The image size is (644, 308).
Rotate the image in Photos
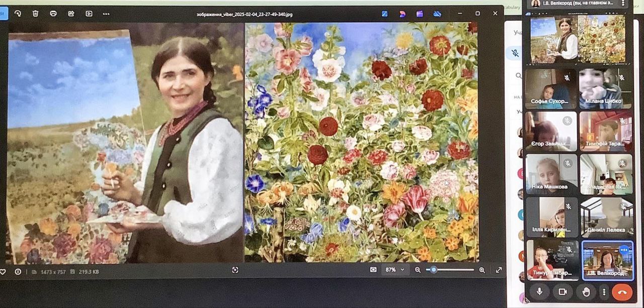click(x=18, y=14)
